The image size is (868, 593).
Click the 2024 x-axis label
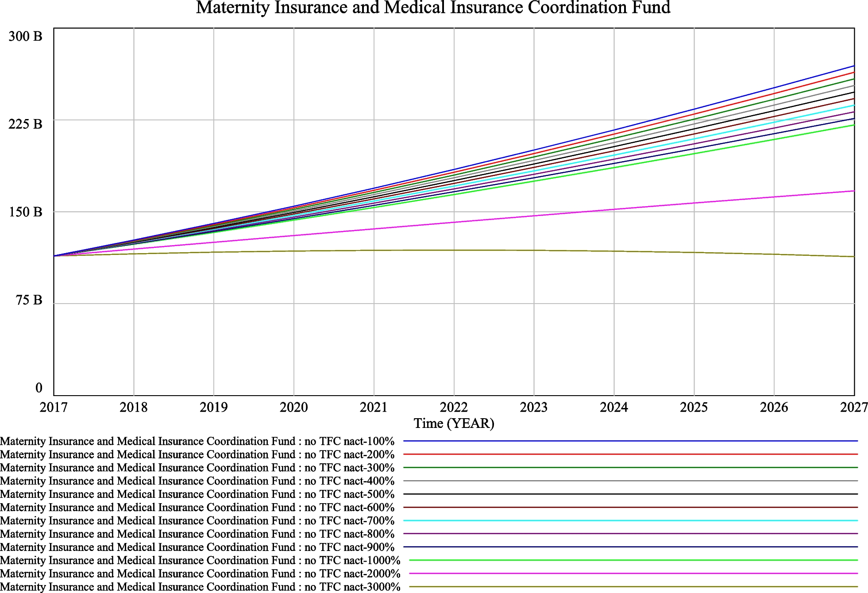tap(614, 407)
